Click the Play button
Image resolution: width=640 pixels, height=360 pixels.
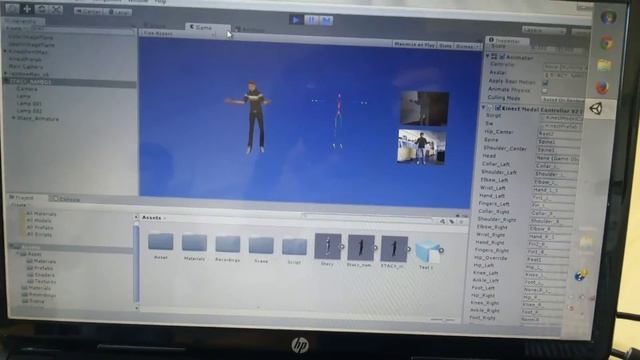click(296, 20)
